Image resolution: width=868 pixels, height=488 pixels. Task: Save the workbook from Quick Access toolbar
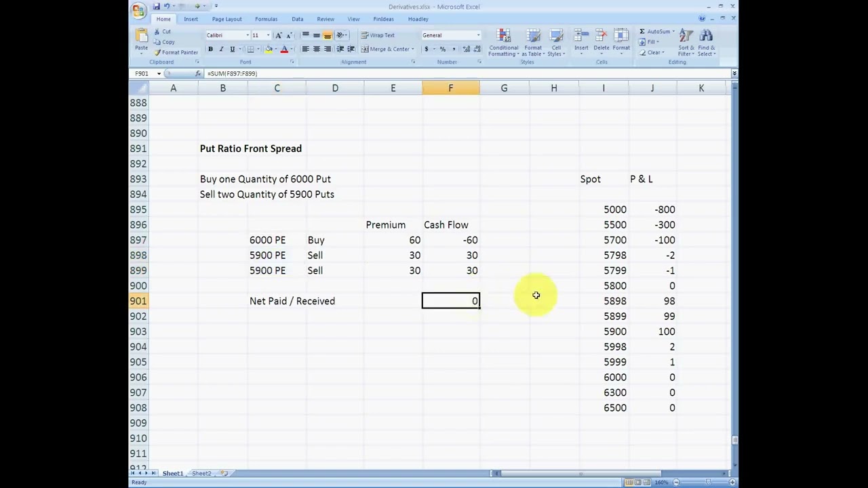156,6
